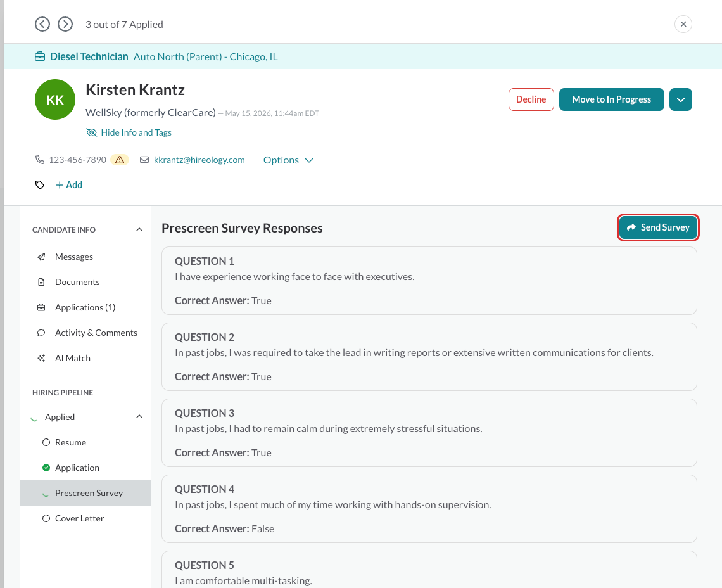Screen dimensions: 722x588
Task: Open Activity & Comments
Action: click(x=96, y=333)
